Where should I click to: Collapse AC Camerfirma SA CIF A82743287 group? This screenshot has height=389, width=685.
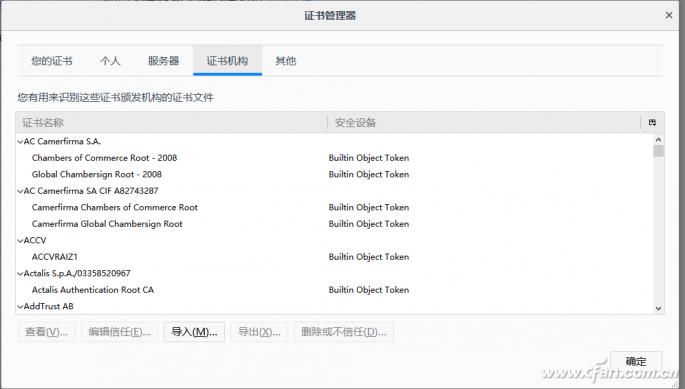pos(20,191)
